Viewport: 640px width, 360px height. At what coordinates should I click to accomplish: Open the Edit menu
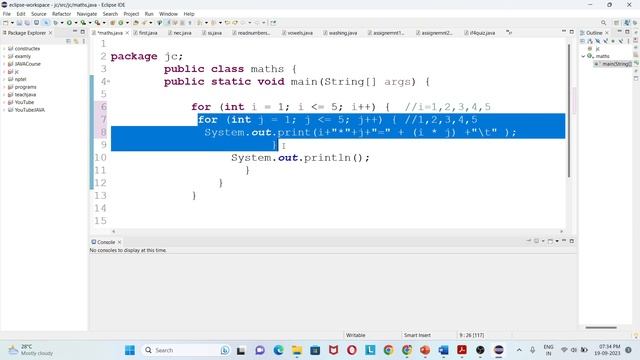[21, 14]
